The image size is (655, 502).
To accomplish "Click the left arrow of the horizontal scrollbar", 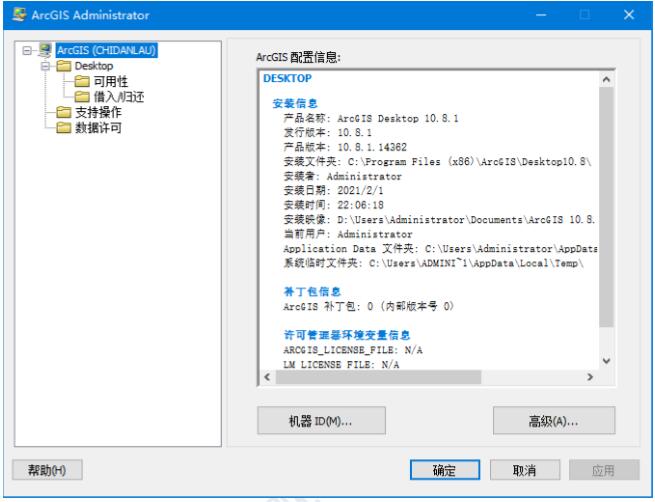I will point(267,377).
